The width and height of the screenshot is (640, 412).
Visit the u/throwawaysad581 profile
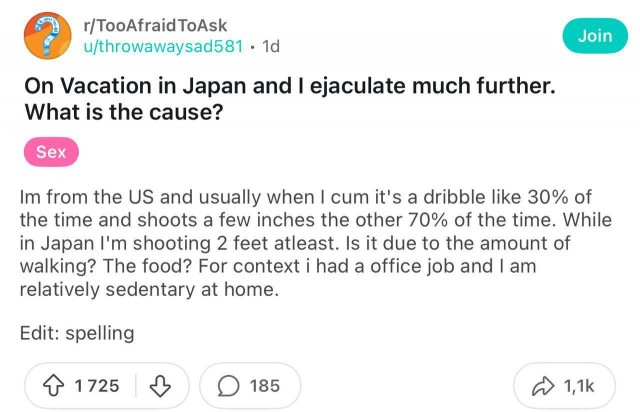click(x=158, y=47)
